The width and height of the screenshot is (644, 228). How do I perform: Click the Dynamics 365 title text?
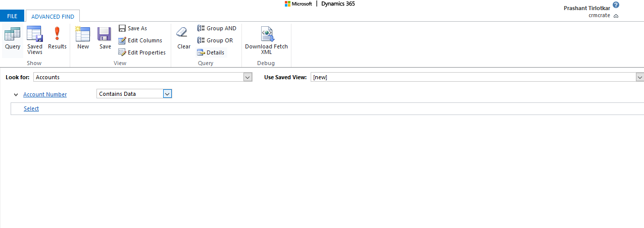(338, 4)
